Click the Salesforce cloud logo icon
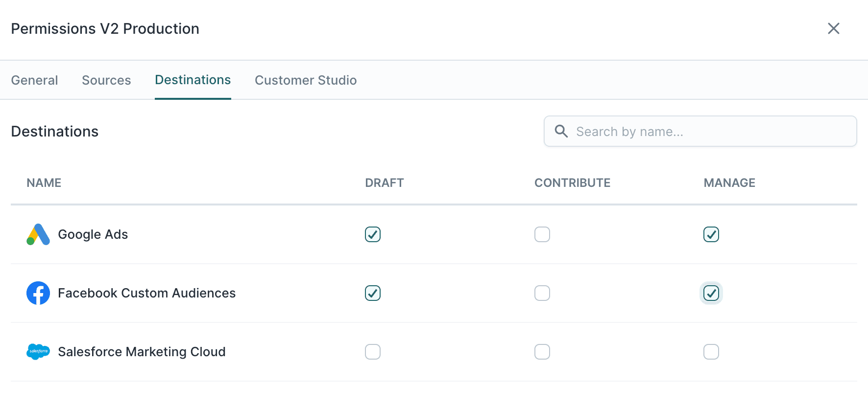This screenshot has width=868, height=410. (x=38, y=352)
